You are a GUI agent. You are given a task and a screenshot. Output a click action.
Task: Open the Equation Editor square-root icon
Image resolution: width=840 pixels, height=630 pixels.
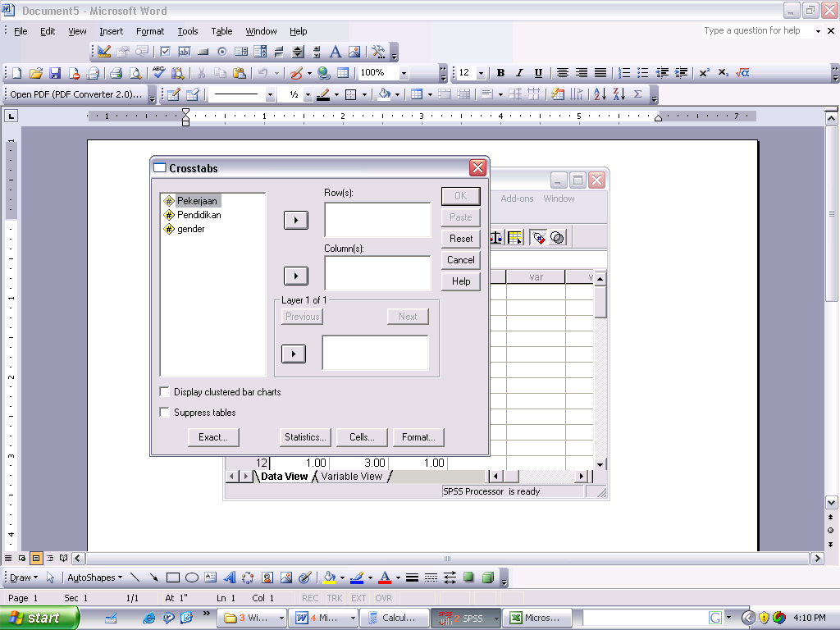click(x=742, y=73)
